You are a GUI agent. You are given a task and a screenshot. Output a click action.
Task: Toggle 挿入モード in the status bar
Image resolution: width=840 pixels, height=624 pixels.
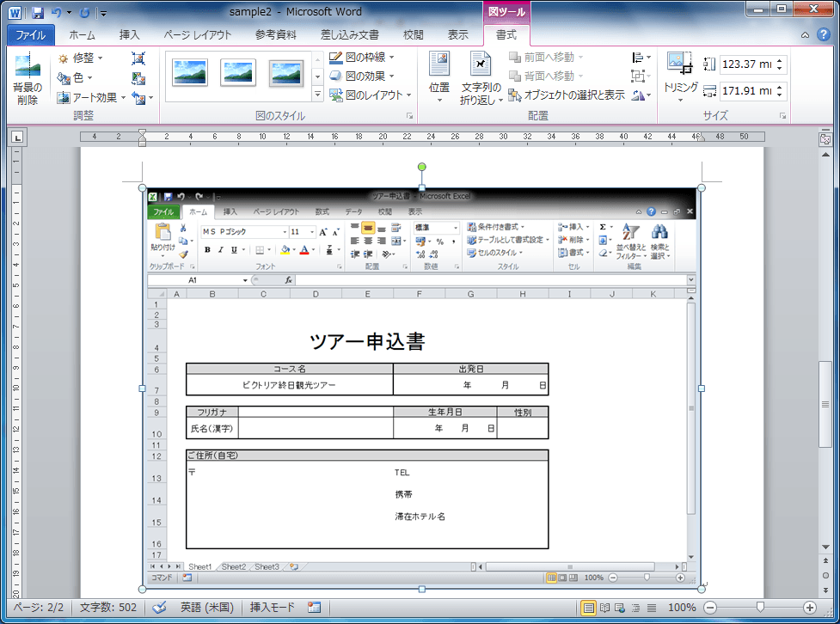[272, 607]
